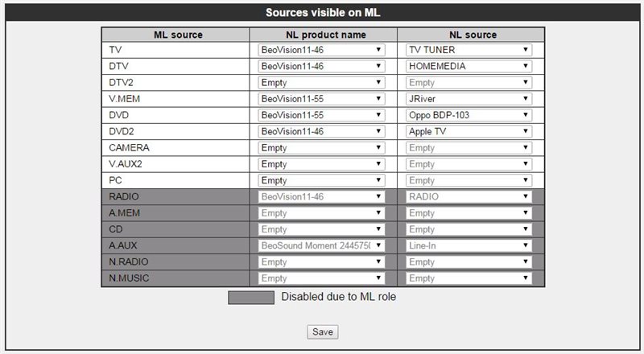Expand DTV product name dropdown
This screenshot has width=644, height=354.
[322, 66]
